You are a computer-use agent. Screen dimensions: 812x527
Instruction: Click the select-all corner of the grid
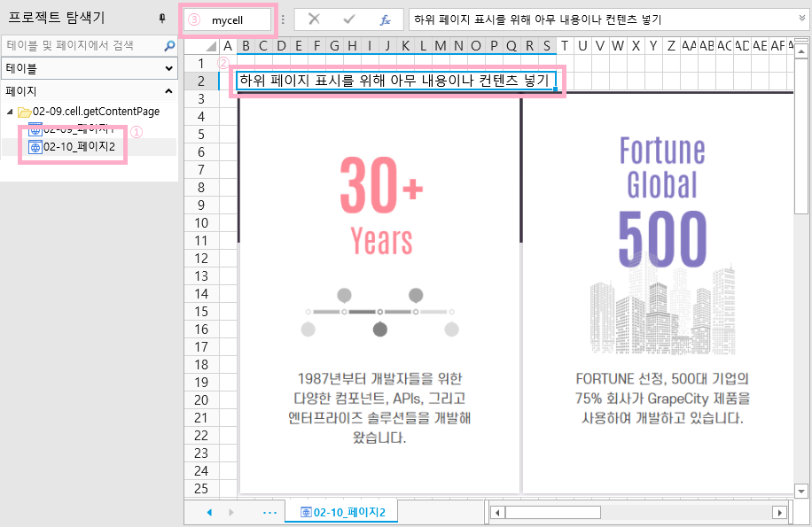pyautogui.click(x=201, y=46)
